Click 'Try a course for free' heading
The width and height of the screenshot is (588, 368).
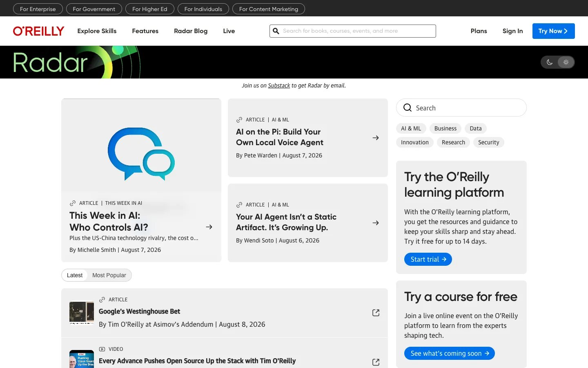[x=461, y=296]
